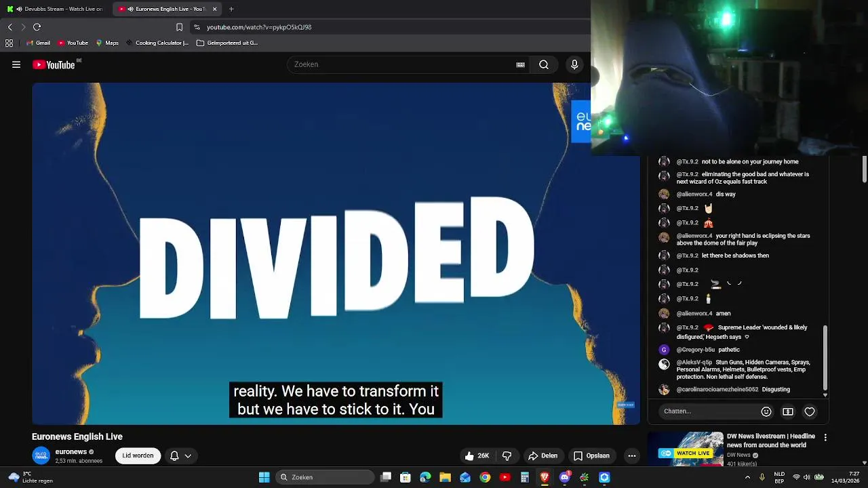Open DW News livestream title link

click(771, 441)
